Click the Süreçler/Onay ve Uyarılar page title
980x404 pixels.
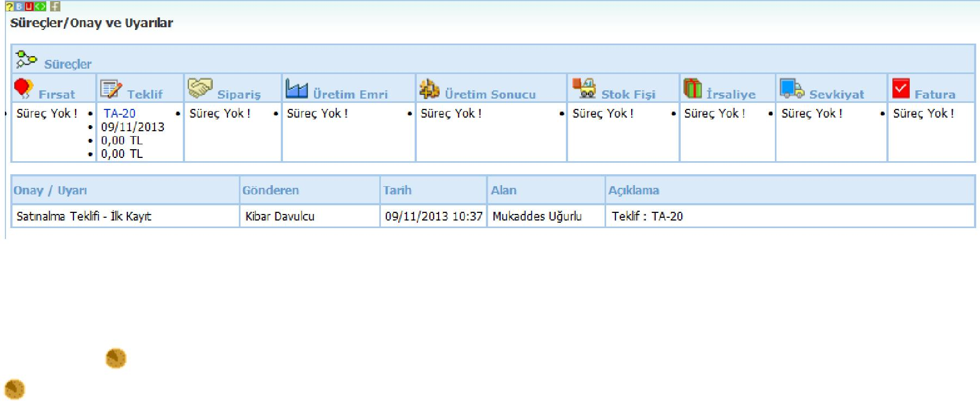[x=91, y=23]
